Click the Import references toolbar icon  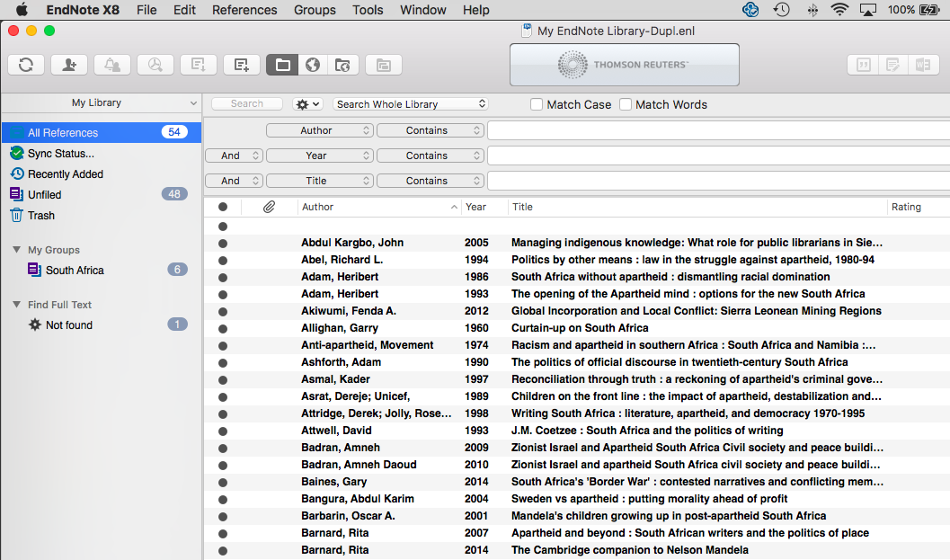(198, 65)
